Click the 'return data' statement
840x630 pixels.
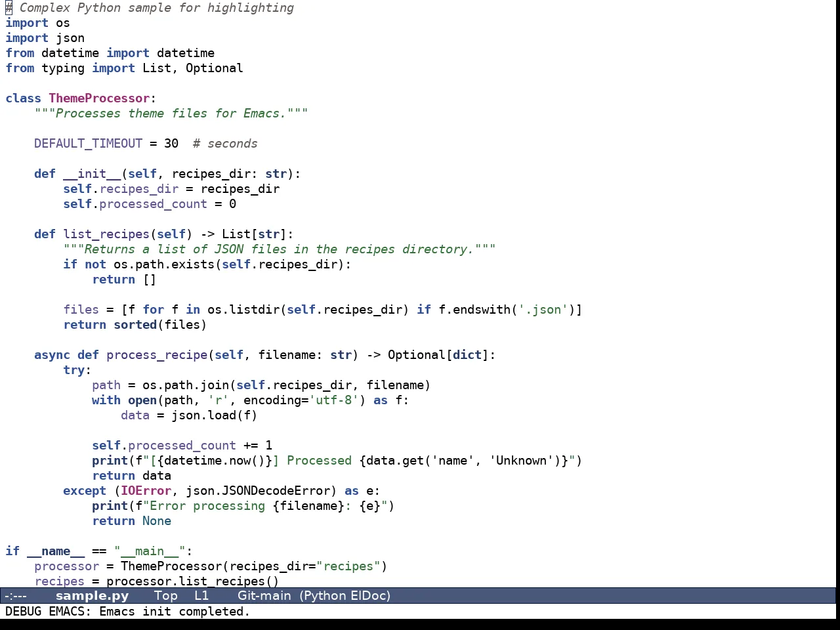point(131,476)
